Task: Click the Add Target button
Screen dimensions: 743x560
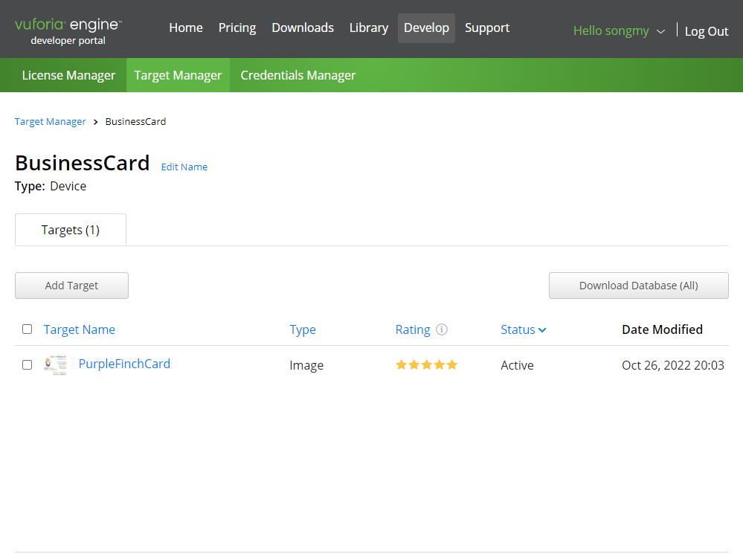Action: coord(71,286)
